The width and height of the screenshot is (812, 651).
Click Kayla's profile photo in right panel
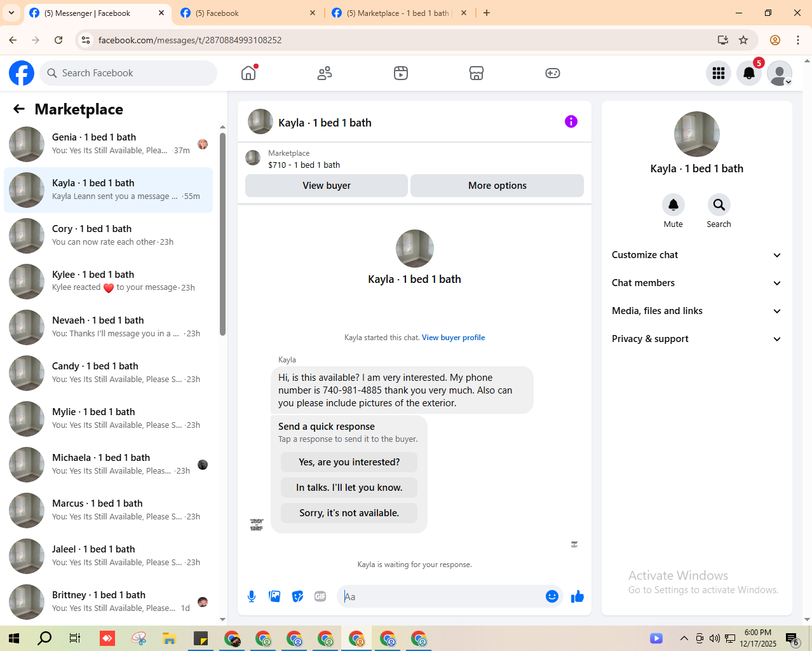697,134
